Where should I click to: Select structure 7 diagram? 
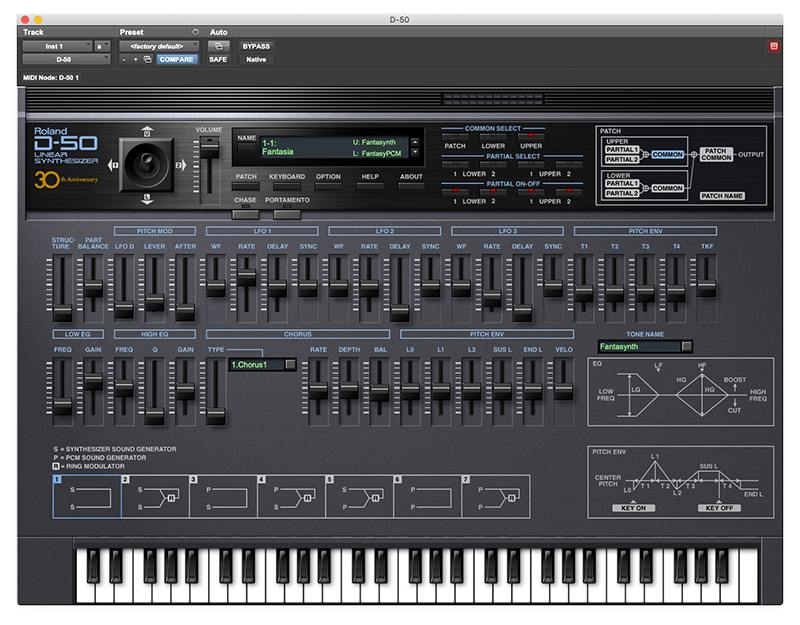[x=496, y=497]
